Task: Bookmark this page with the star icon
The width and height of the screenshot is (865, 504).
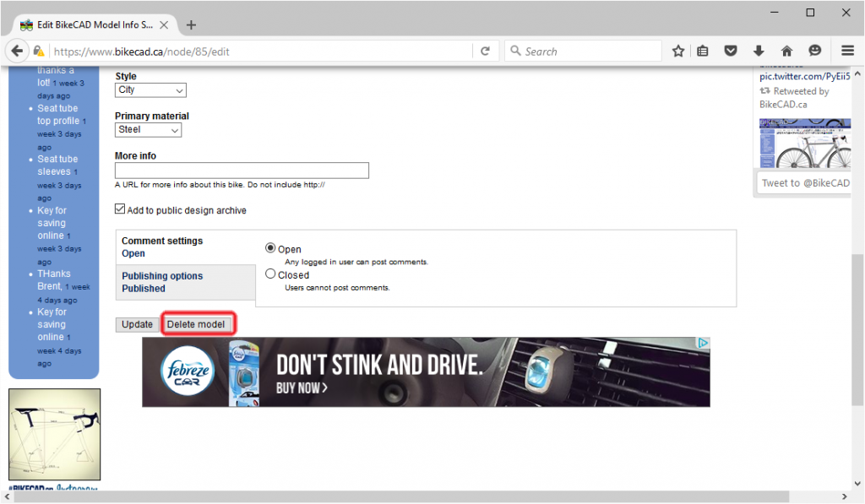Action: 677,51
